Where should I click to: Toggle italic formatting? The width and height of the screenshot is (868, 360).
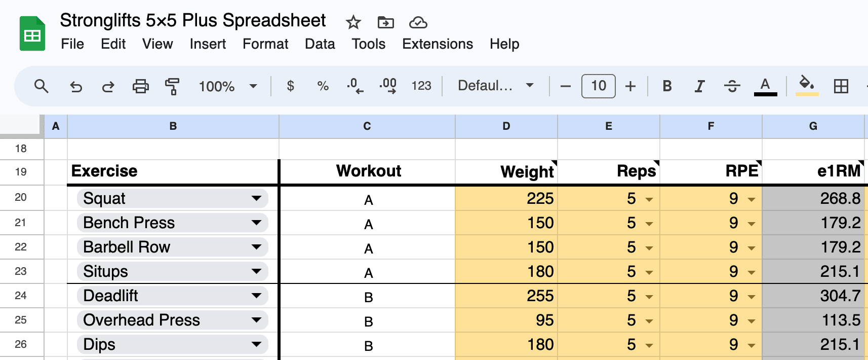point(699,86)
